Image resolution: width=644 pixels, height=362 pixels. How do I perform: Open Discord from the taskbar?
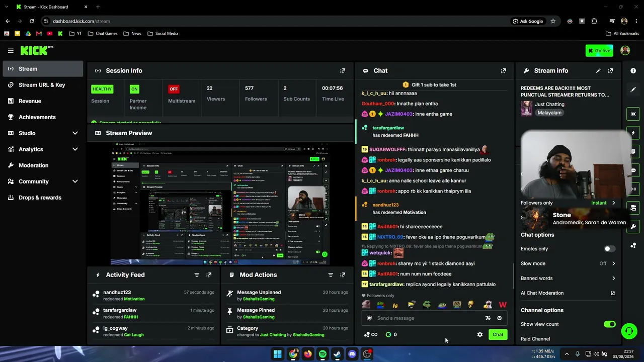point(352,354)
